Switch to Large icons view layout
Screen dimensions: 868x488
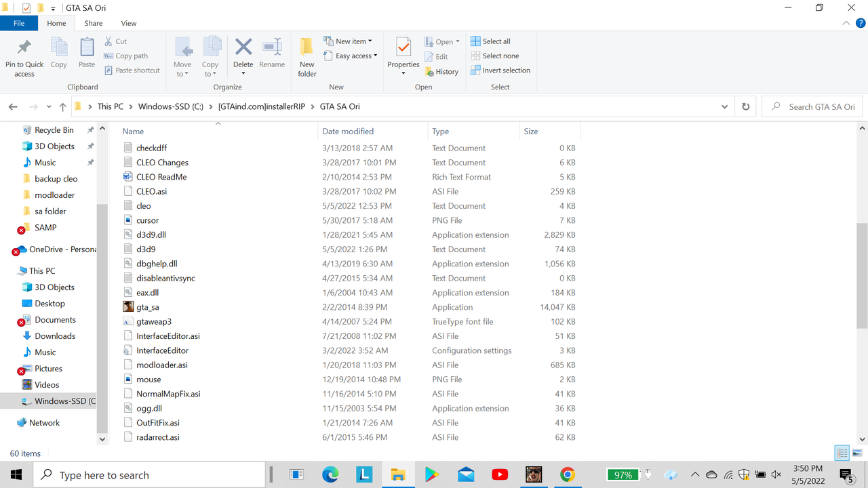[857, 453]
